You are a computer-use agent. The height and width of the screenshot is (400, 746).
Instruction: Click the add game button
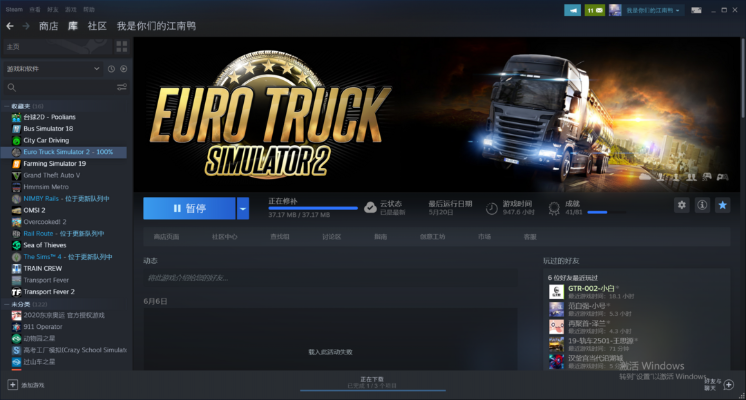pos(26,384)
